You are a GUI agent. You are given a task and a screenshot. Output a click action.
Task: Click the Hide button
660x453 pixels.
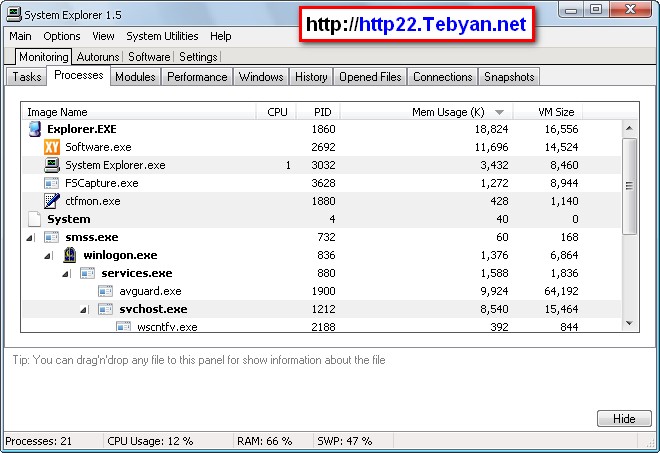point(624,418)
